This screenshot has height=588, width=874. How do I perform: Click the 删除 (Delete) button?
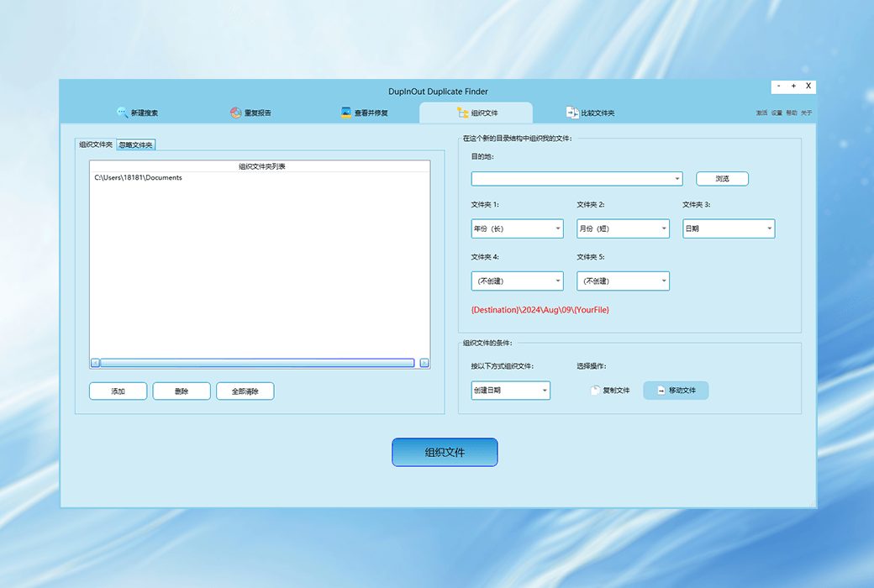[x=182, y=391]
